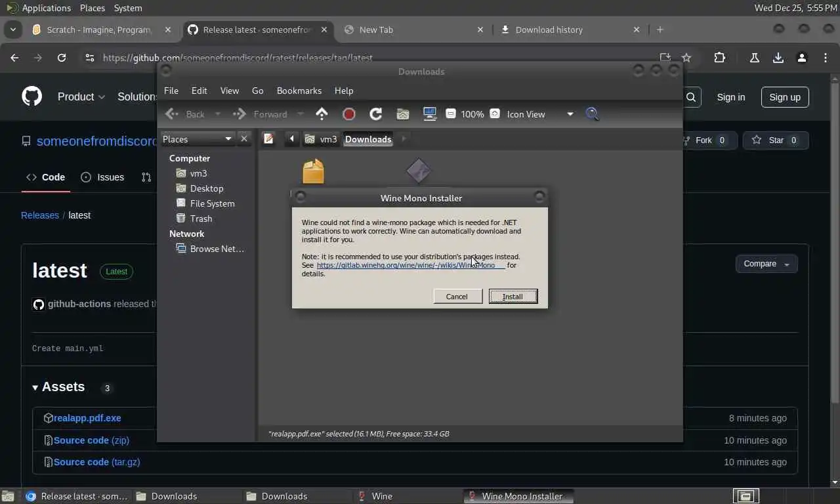The image size is (840, 504).
Task: Select the diamond-shaped exe file icon
Action: click(419, 171)
